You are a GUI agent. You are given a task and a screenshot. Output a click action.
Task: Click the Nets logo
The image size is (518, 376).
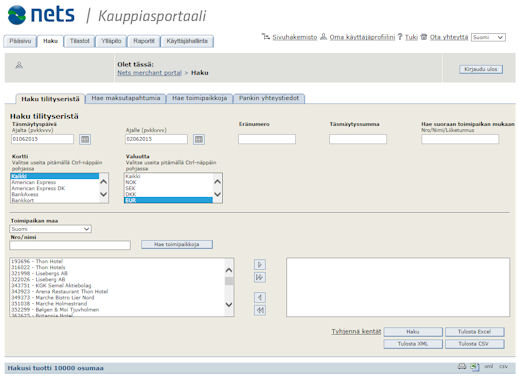[41, 15]
